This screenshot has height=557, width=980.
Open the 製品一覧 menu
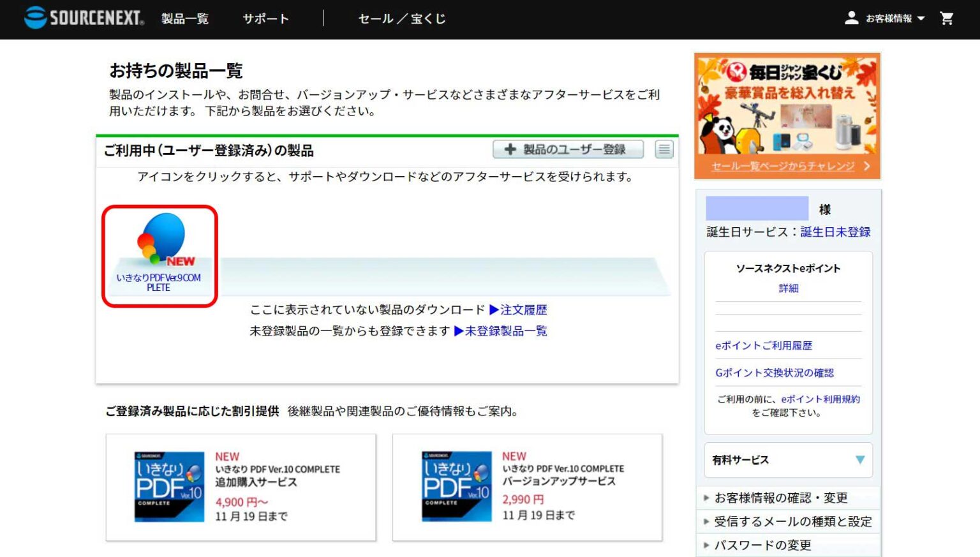[184, 19]
